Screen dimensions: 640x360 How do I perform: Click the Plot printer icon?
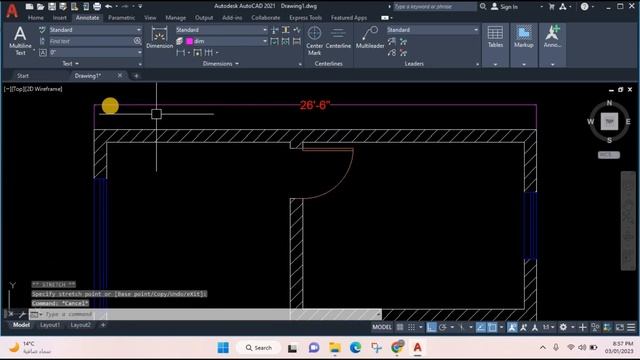(x=97, y=7)
